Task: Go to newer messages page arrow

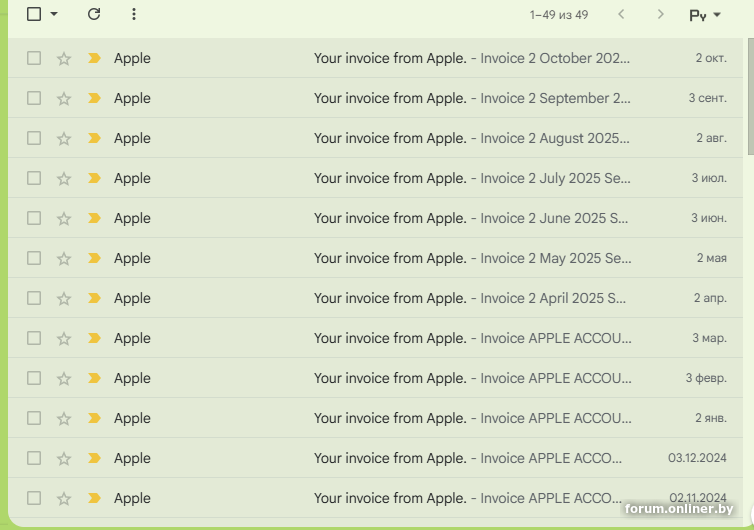Action: pyautogui.click(x=622, y=14)
